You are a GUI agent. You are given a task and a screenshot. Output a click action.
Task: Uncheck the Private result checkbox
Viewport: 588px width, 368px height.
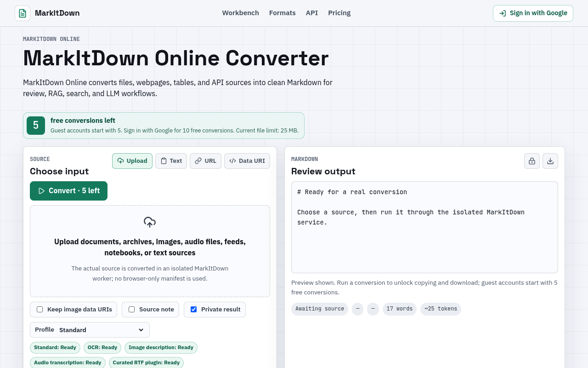(193, 310)
